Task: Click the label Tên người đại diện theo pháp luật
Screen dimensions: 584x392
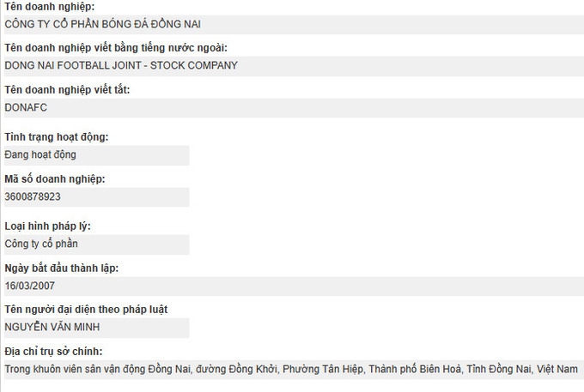Action: pos(86,310)
